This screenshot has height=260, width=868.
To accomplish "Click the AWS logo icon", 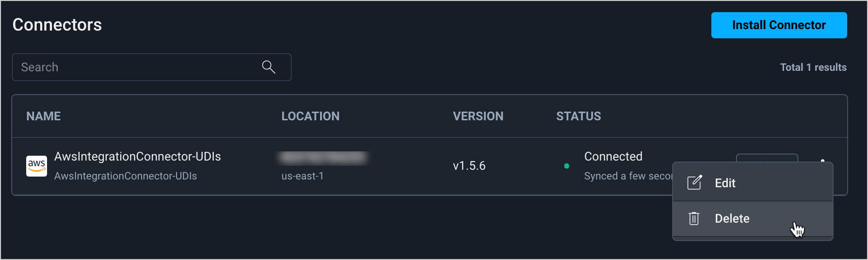I will click(36, 166).
